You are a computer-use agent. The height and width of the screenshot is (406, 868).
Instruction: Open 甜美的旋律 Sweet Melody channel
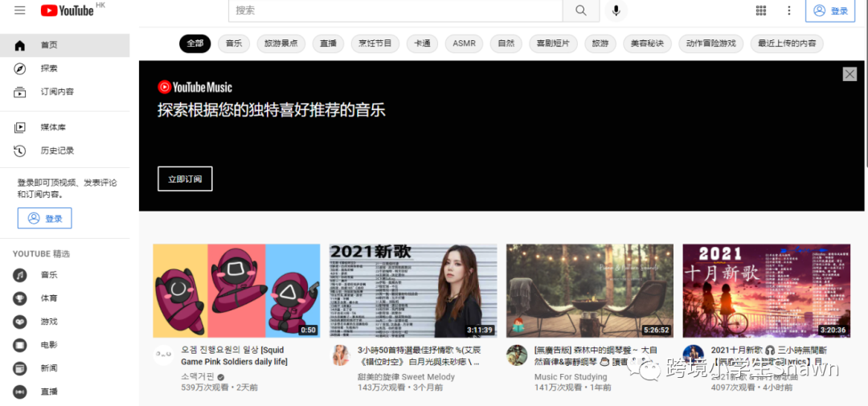[x=406, y=376]
